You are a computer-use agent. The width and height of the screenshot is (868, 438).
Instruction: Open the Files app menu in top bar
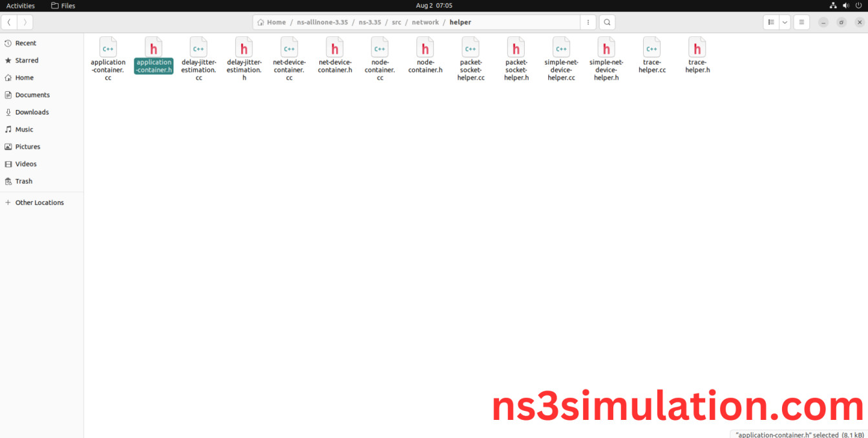(63, 5)
